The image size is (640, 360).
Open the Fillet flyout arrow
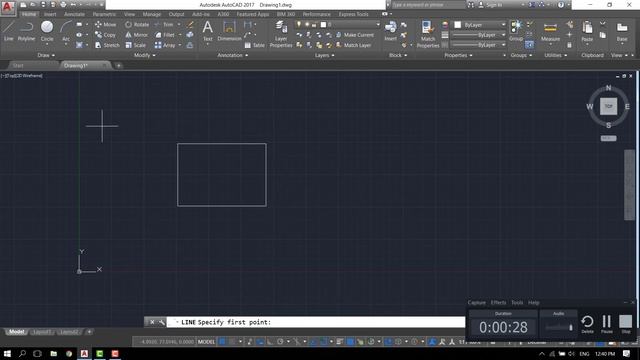(180, 35)
